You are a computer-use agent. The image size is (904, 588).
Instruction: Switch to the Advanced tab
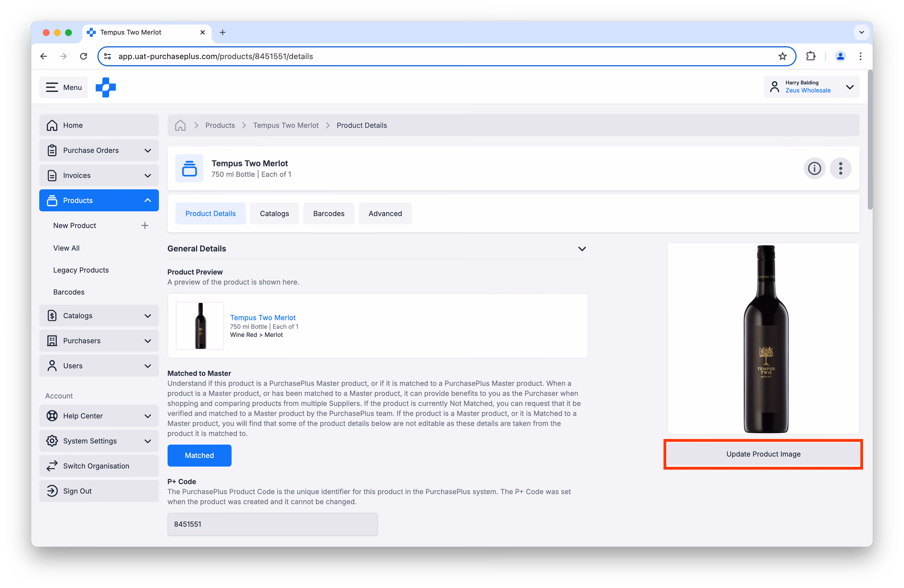point(385,214)
